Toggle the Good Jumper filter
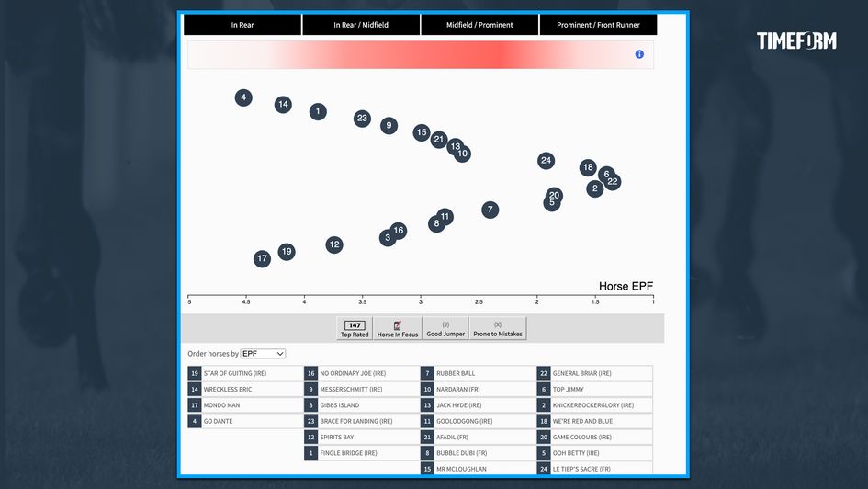 tap(446, 329)
